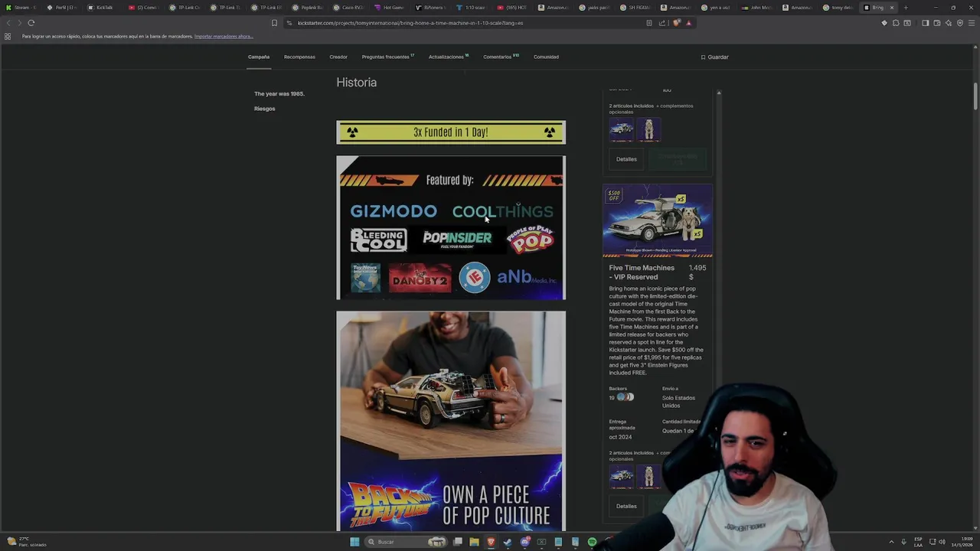
Task: Click the Historia heading
Action: pyautogui.click(x=357, y=83)
